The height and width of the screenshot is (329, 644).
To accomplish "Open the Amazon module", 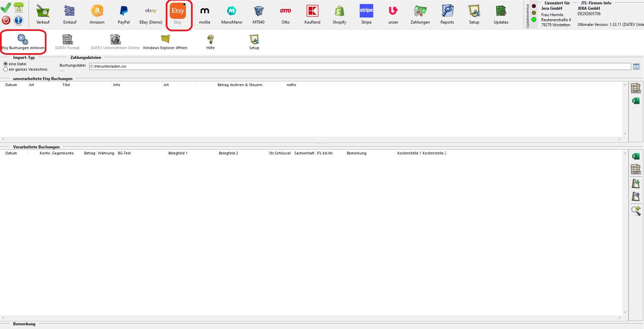I will [x=97, y=14].
